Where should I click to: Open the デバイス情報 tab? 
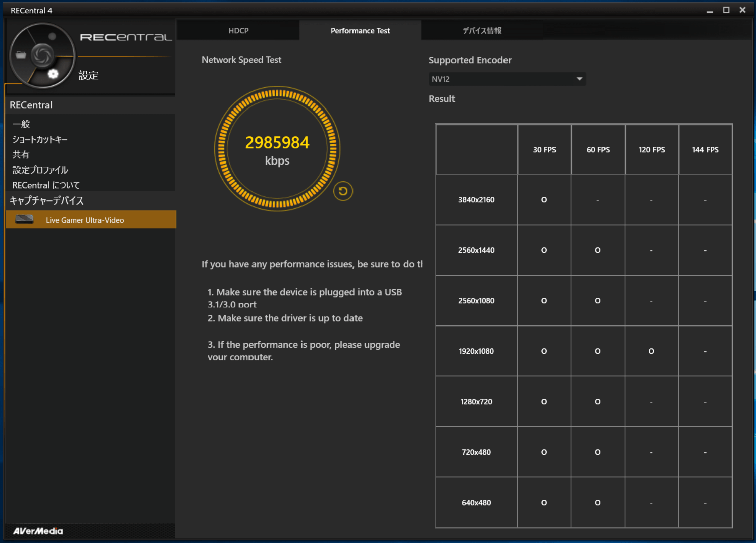[482, 30]
